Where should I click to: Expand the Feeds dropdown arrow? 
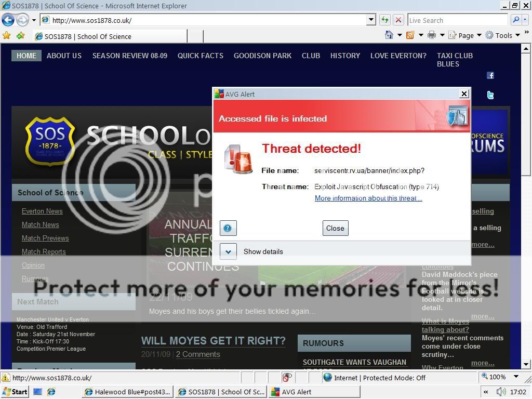(421, 35)
